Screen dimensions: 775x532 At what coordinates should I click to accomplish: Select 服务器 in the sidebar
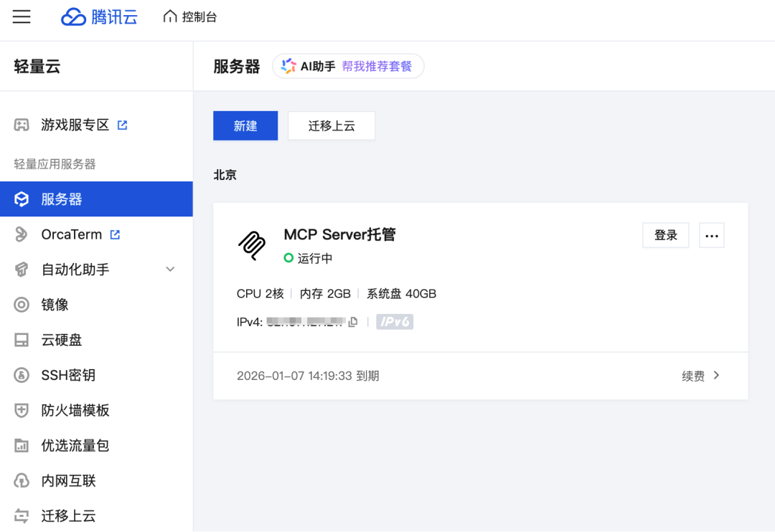click(x=96, y=199)
